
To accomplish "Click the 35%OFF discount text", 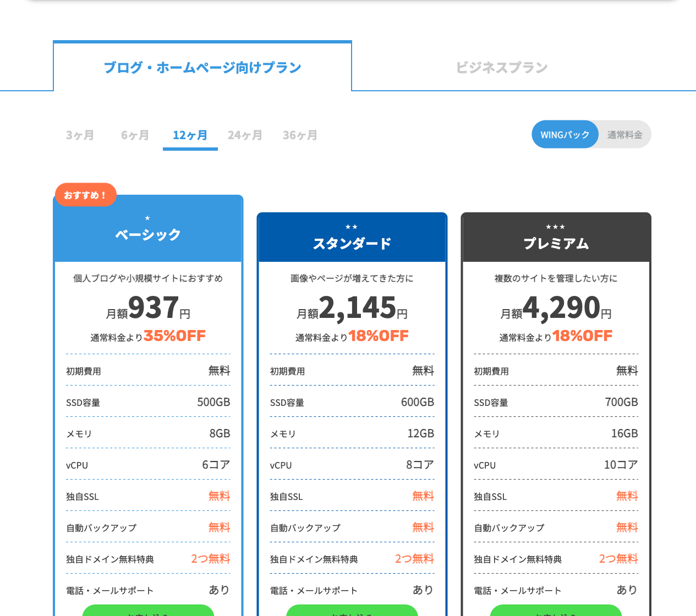I will pyautogui.click(x=175, y=335).
